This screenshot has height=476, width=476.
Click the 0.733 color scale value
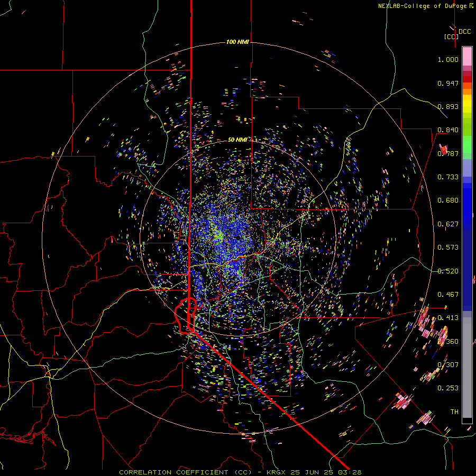(x=448, y=177)
